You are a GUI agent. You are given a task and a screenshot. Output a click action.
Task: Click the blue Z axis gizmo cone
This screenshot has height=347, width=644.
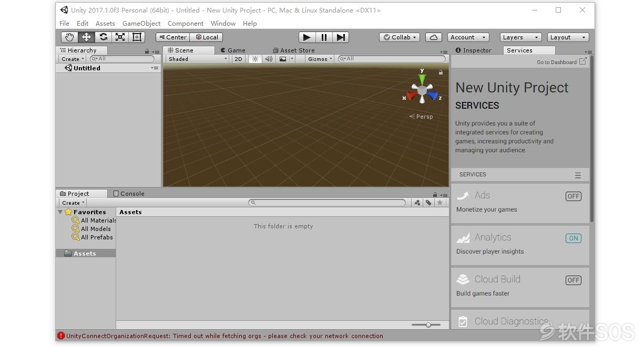pos(433,96)
